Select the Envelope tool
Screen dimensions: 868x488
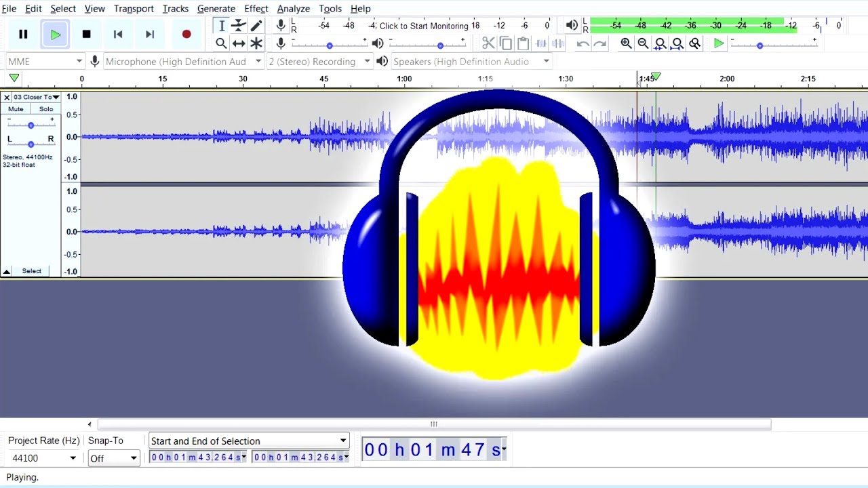tap(239, 26)
